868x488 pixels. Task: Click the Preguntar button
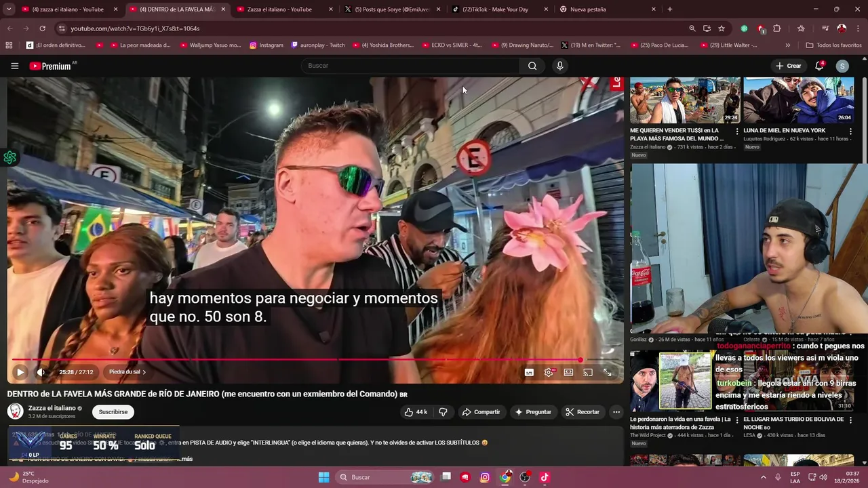[x=533, y=412]
